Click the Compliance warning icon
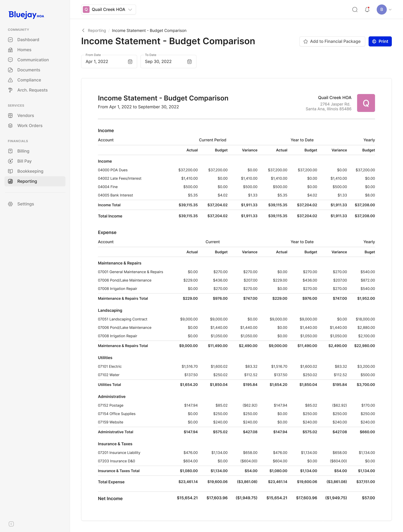This screenshot has height=532, width=403. tap(10, 80)
